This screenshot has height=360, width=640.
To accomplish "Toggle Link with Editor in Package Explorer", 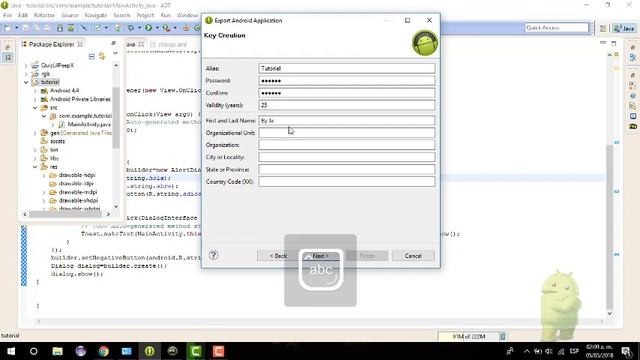I will coord(101,56).
